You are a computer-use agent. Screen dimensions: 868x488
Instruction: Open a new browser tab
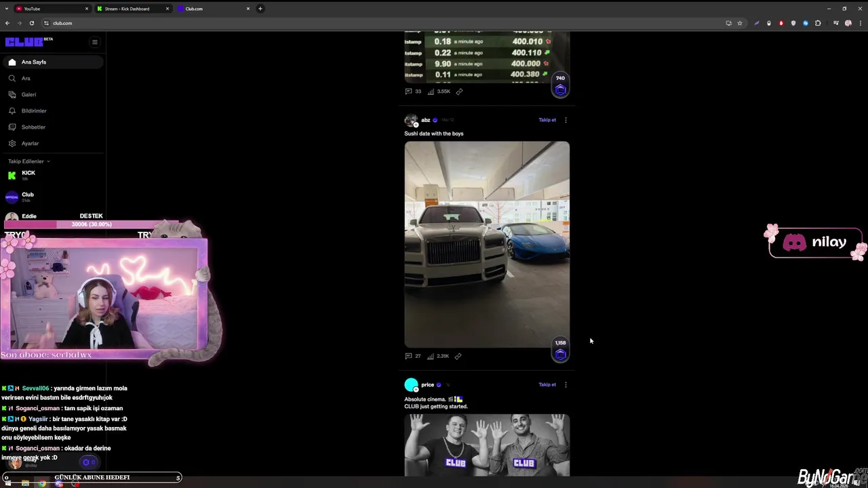[x=260, y=9]
